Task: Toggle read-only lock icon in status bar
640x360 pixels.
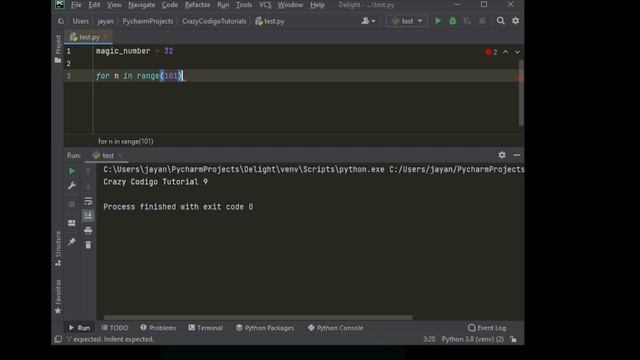Action: click(513, 339)
